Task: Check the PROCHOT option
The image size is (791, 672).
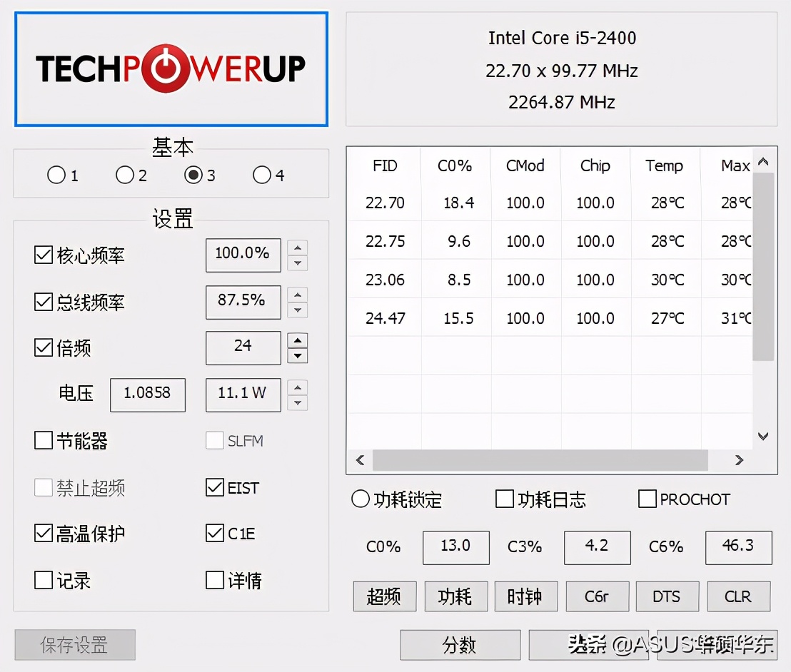Action: pos(647,499)
